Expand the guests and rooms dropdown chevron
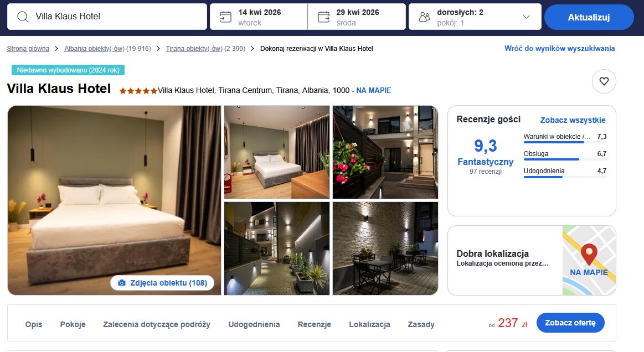Image resolution: width=644 pixels, height=352 pixels. point(526,17)
